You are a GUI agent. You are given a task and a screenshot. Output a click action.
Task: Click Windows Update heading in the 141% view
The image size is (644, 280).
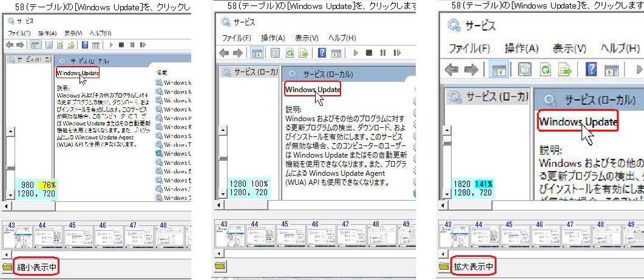[578, 122]
